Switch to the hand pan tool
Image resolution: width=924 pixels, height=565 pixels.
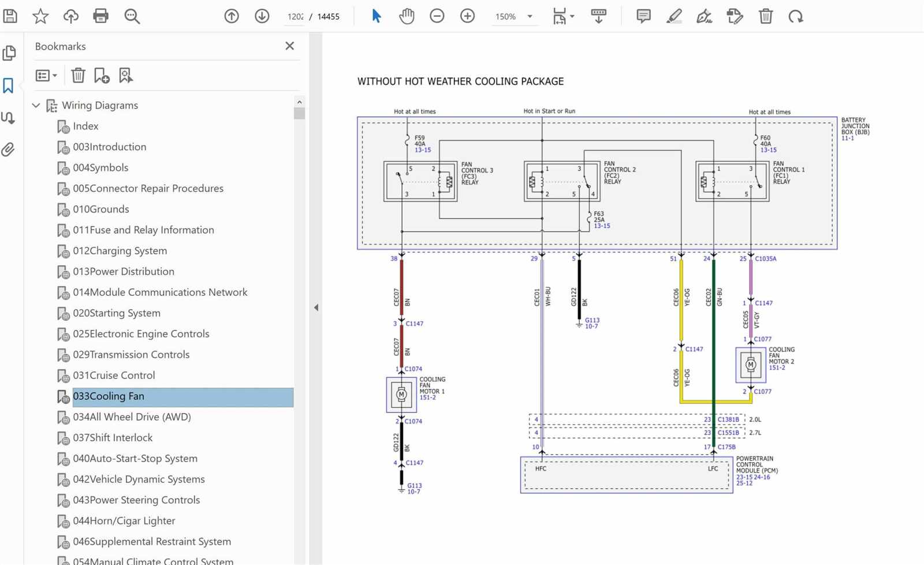(407, 16)
